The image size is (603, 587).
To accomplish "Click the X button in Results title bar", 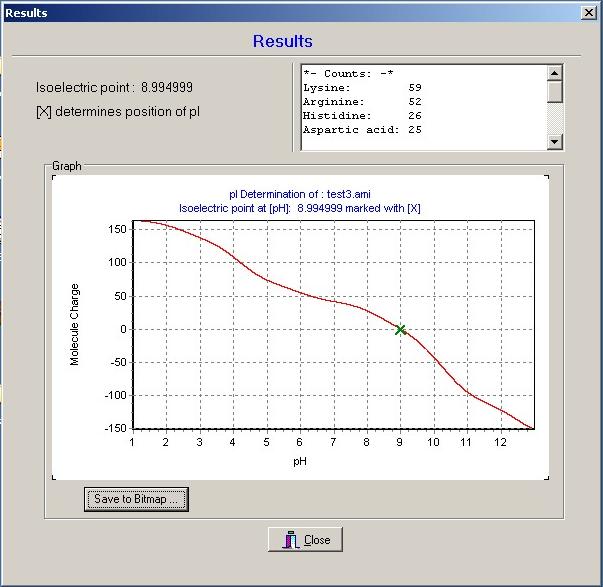I will (589, 13).
